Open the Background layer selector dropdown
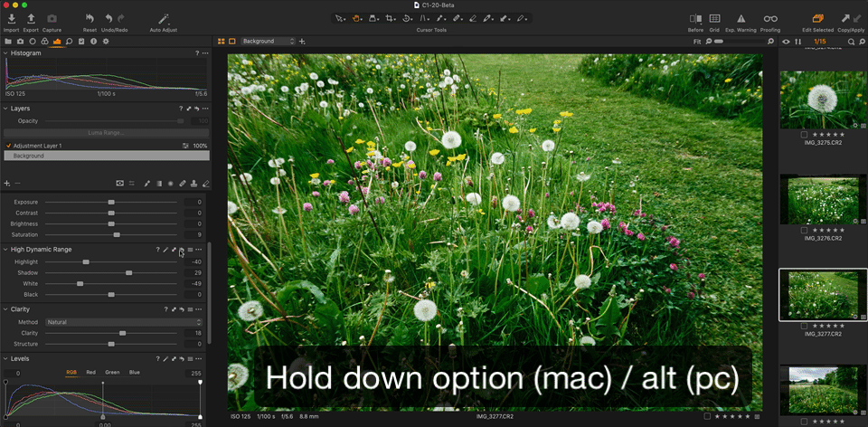Image resolution: width=868 pixels, height=427 pixels. tap(269, 41)
